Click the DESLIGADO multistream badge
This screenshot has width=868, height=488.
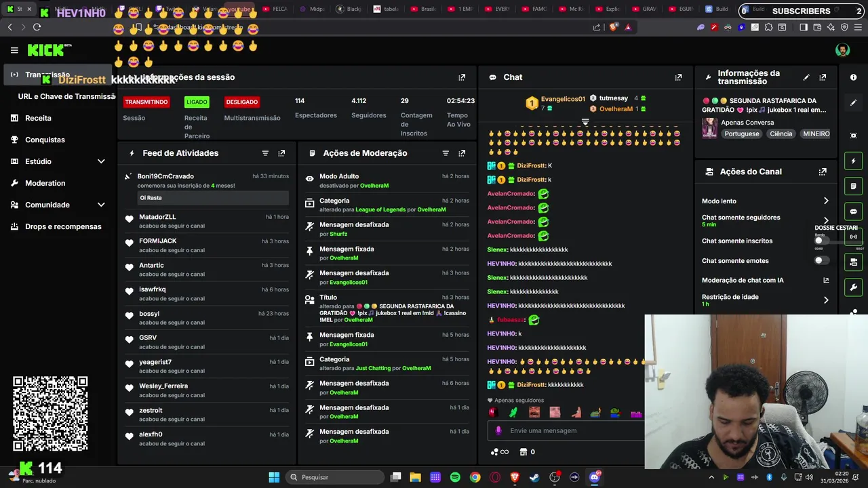(242, 102)
